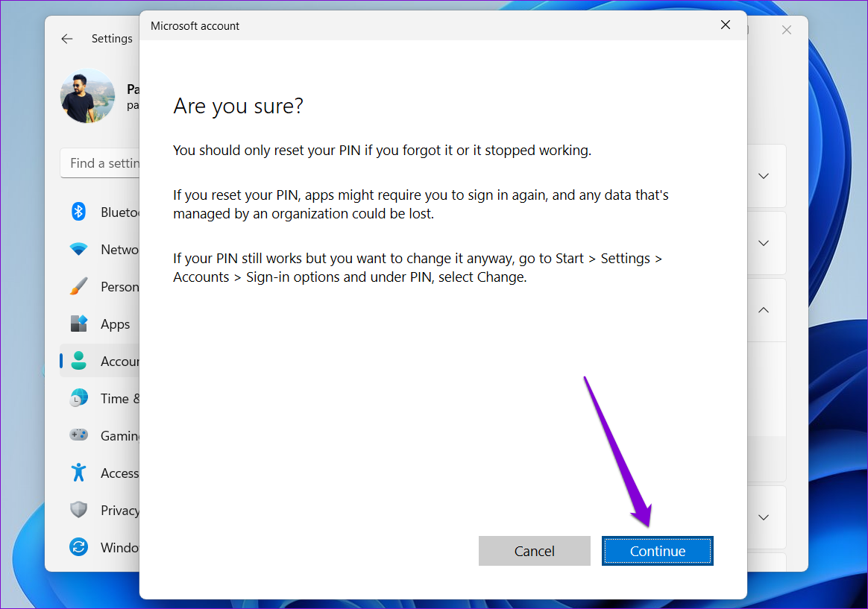
Task: Open Gaming controller icon in sidebar
Action: [x=78, y=435]
